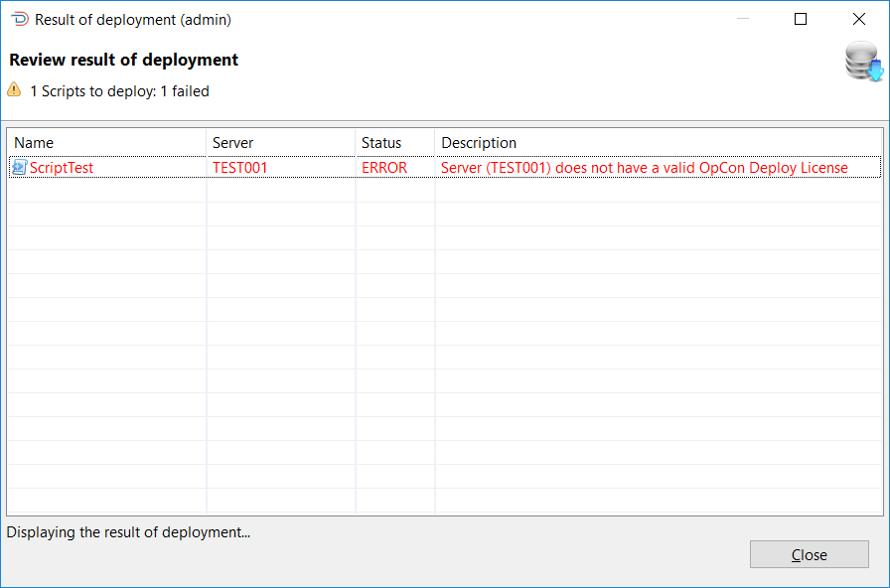Click the warning triangle icon
The image size is (890, 588).
click(x=14, y=89)
